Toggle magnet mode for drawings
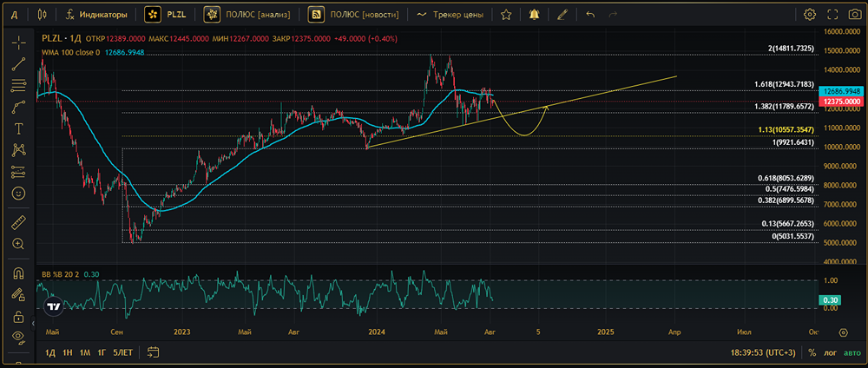 (19, 273)
